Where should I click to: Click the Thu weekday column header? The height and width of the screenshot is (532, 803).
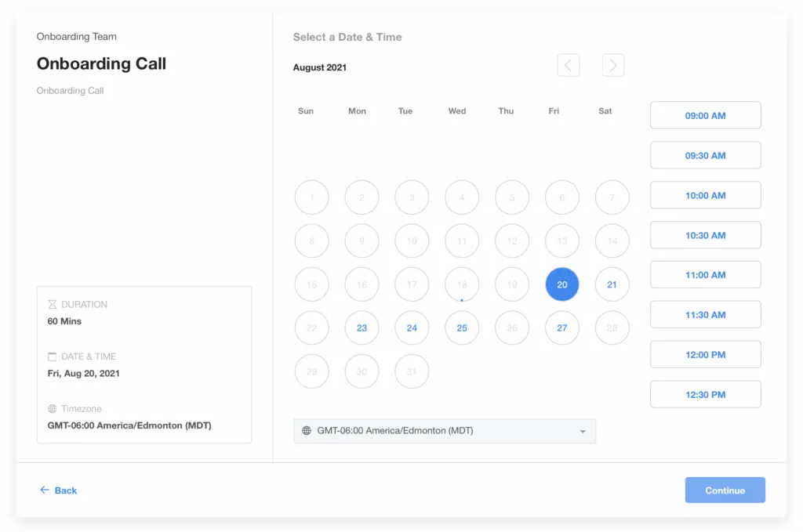pyautogui.click(x=506, y=111)
